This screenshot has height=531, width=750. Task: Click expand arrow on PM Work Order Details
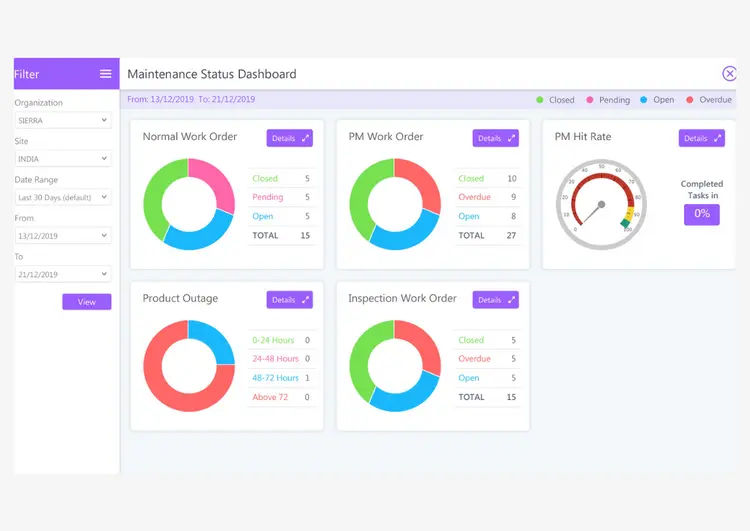[511, 138]
